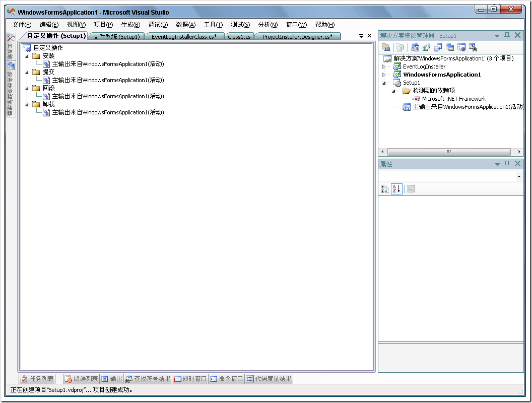
Task: Close the 解决方案资源管理器 panel
Action: [x=517, y=35]
